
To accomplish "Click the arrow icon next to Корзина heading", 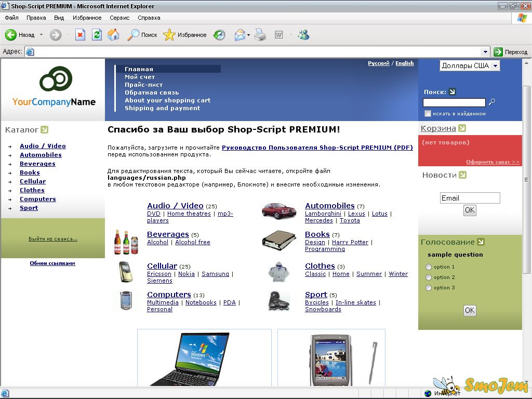I will coord(462,128).
